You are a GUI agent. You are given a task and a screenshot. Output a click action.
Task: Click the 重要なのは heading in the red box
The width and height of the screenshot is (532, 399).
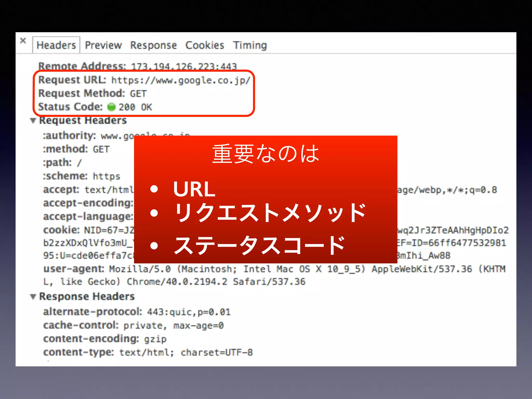click(265, 154)
